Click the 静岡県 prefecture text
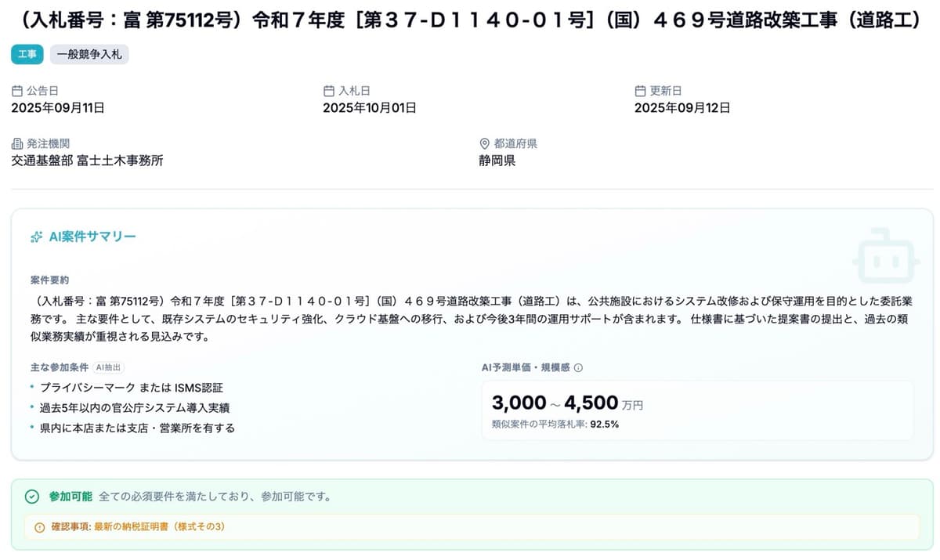The width and height of the screenshot is (940, 560). [x=496, y=161]
